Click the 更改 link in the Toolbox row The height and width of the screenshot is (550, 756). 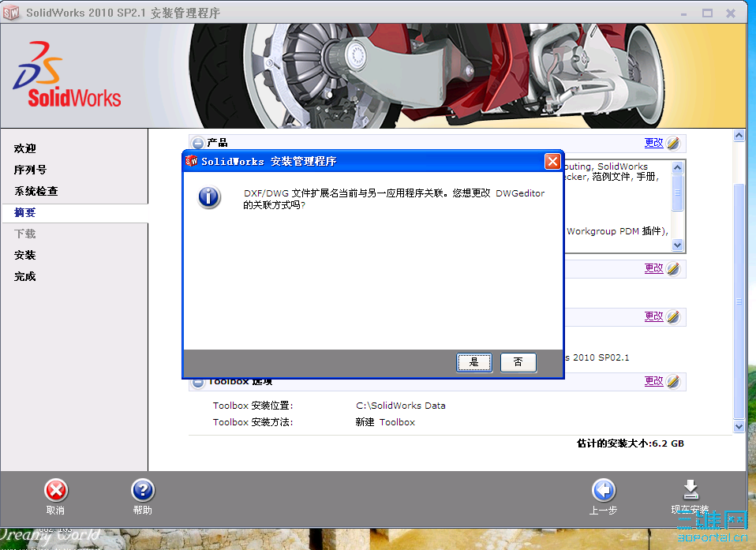click(653, 381)
